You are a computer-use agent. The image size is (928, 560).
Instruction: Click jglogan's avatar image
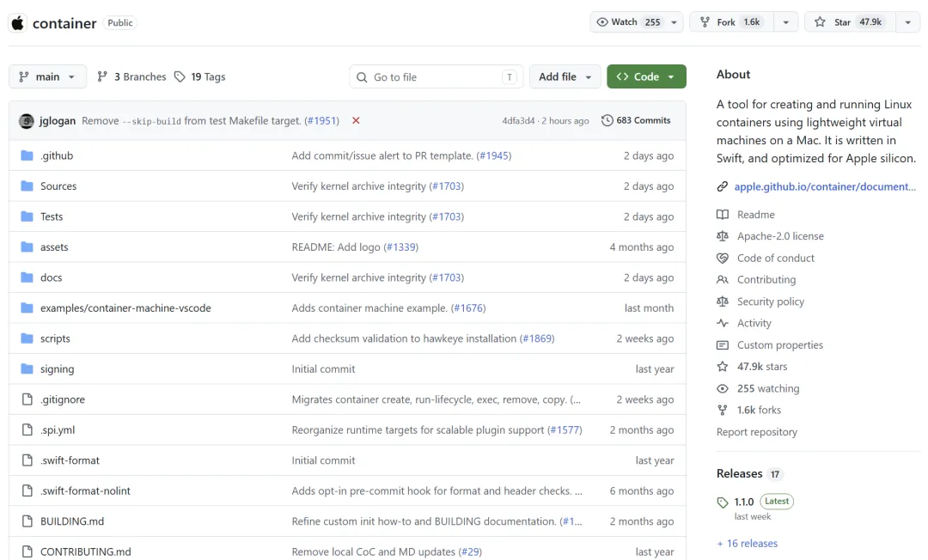(x=26, y=120)
